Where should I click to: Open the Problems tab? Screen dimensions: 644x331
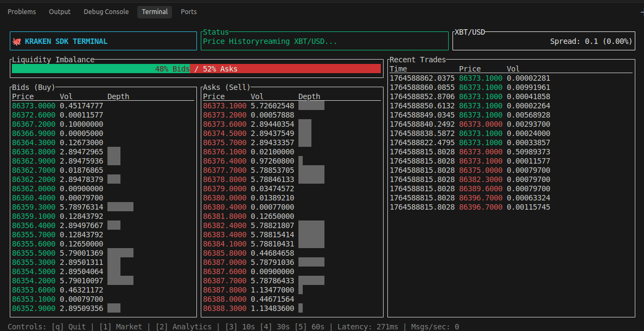(22, 12)
